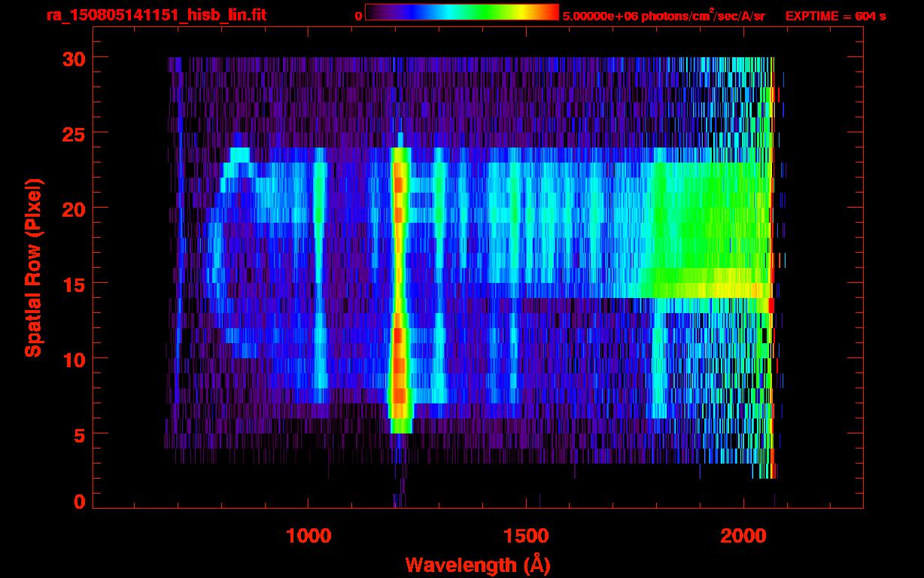
Task: Click the colorbar minimum label 0
Action: (x=359, y=16)
